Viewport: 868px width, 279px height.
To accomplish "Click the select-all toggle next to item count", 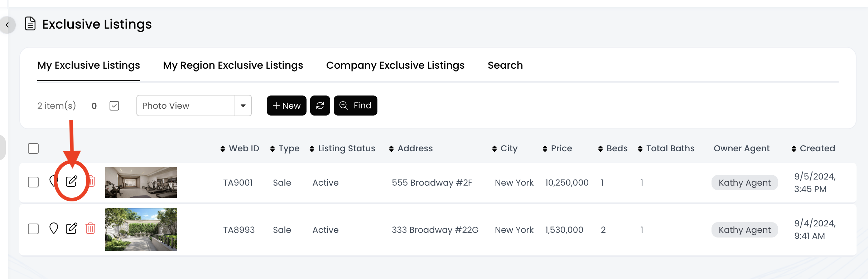I will pyautogui.click(x=114, y=106).
